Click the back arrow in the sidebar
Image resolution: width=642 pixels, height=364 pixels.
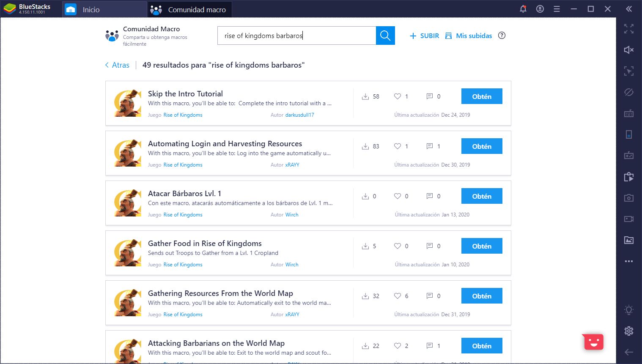click(629, 352)
